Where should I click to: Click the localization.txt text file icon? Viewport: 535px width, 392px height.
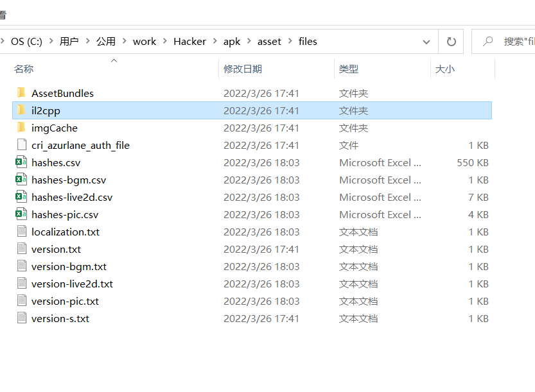(x=21, y=232)
